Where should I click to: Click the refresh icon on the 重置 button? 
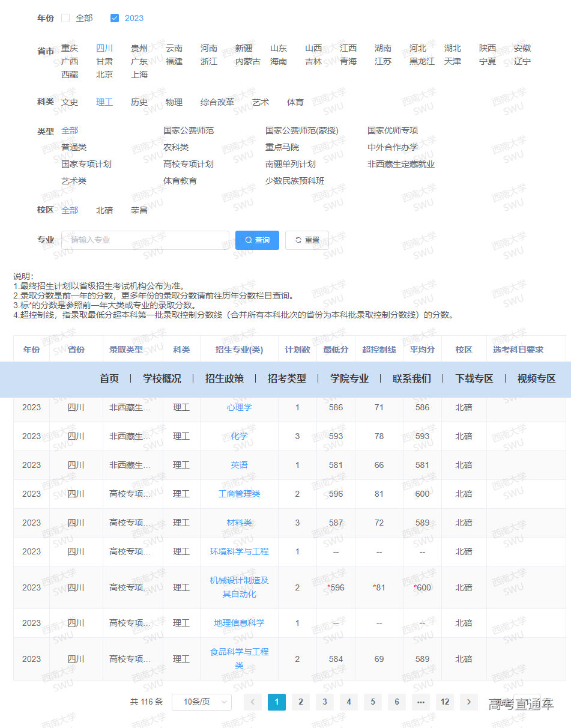pos(298,240)
